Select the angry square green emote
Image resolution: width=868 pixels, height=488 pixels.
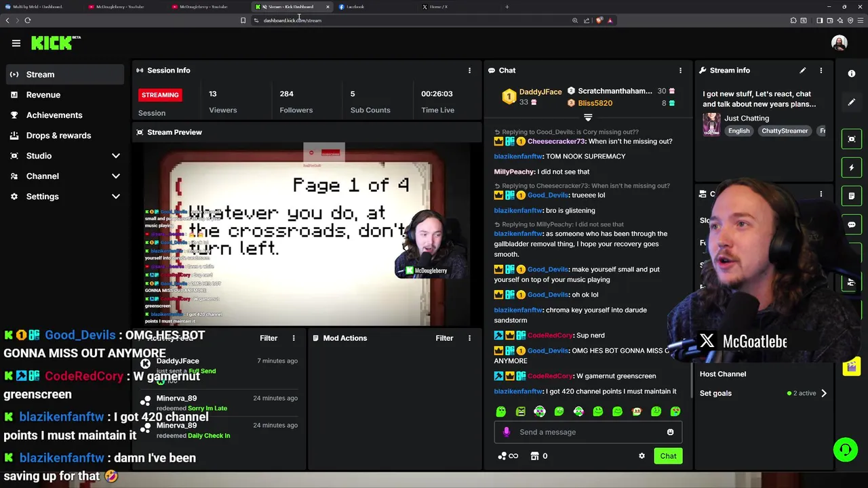[520, 411]
